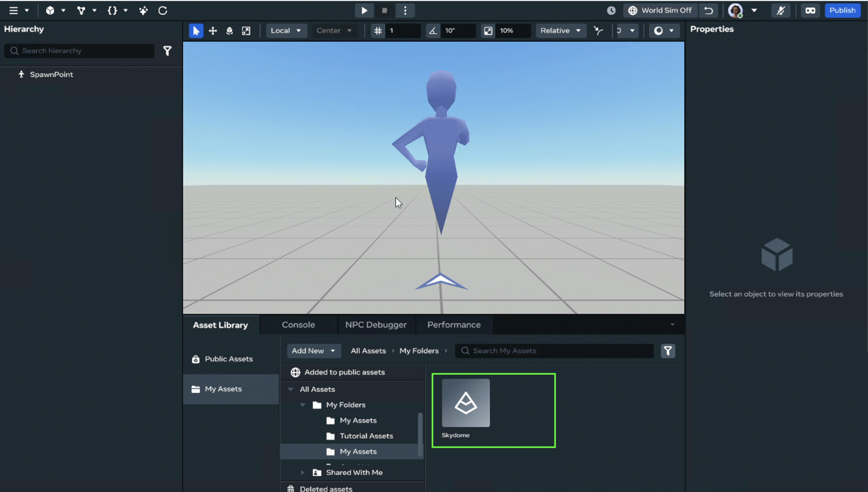This screenshot has height=492, width=868.
Task: Toggle the grid snap icon
Action: (x=378, y=31)
